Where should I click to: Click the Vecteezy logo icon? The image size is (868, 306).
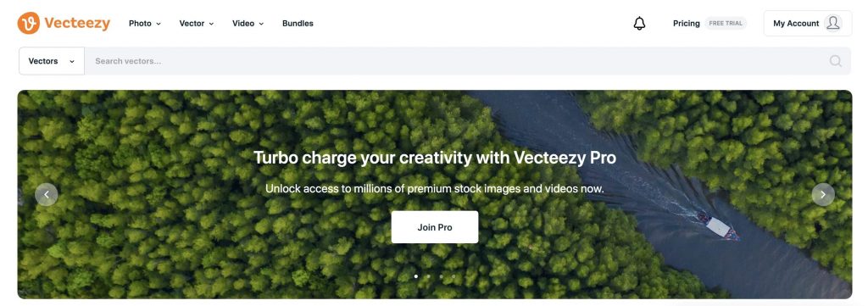pyautogui.click(x=29, y=23)
